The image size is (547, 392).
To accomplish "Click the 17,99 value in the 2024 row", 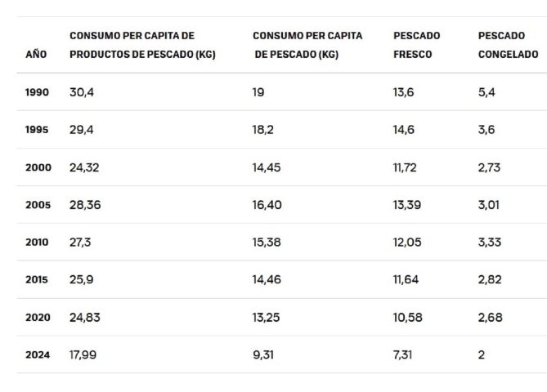I will (x=84, y=355).
